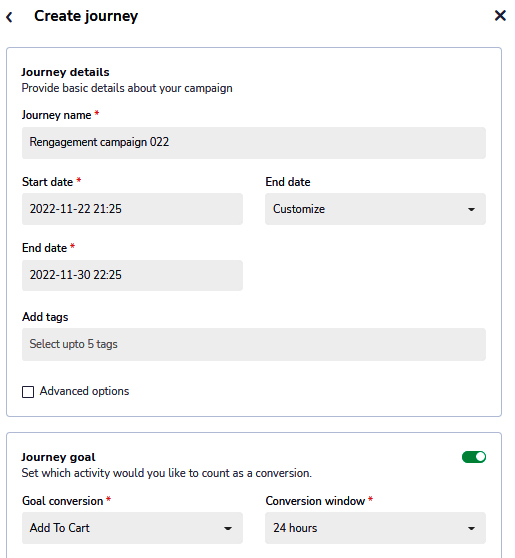Image resolution: width=515 pixels, height=558 pixels.
Task: Click the Journey goal section heading
Action: tap(58, 457)
